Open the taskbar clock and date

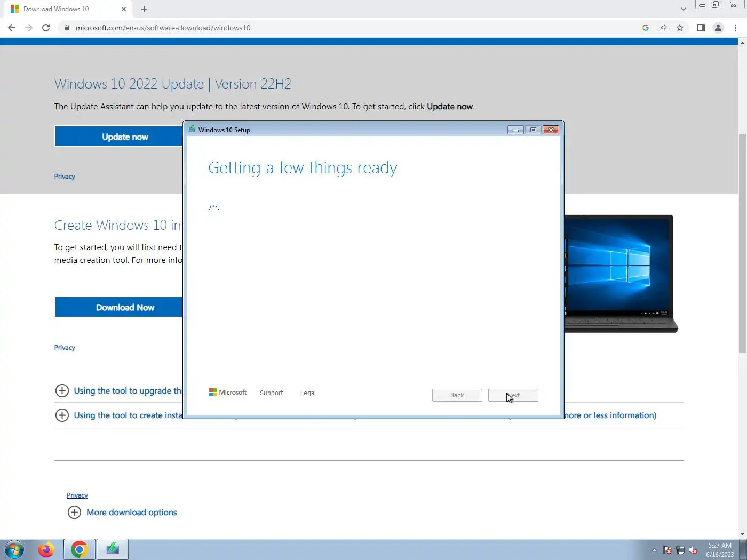click(x=720, y=550)
